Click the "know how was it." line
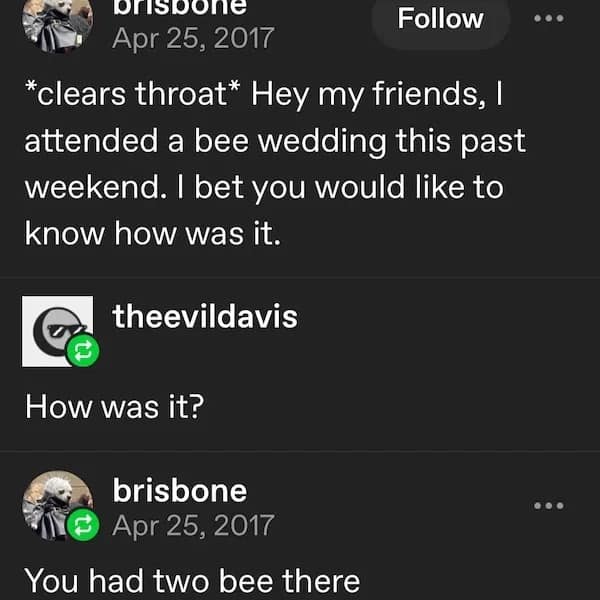Screen dimensions: 600x600 [x=149, y=233]
